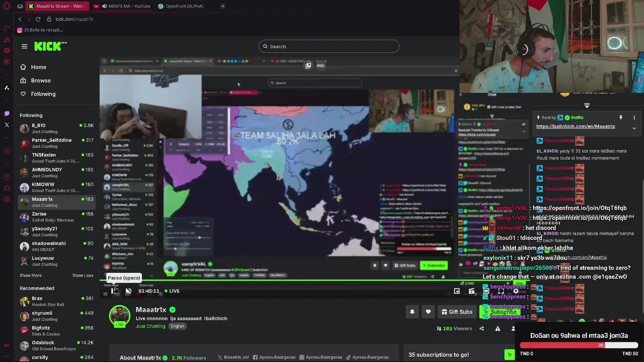
Task: Open Aymen.Bouzgarou Instagram link
Action: pos(321,357)
